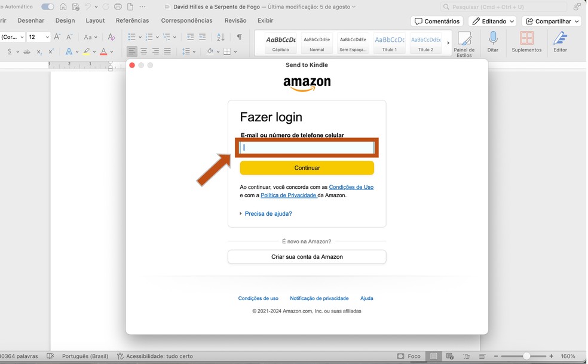The image size is (588, 364).
Task: Switch to the Design tab
Action: coord(65,21)
